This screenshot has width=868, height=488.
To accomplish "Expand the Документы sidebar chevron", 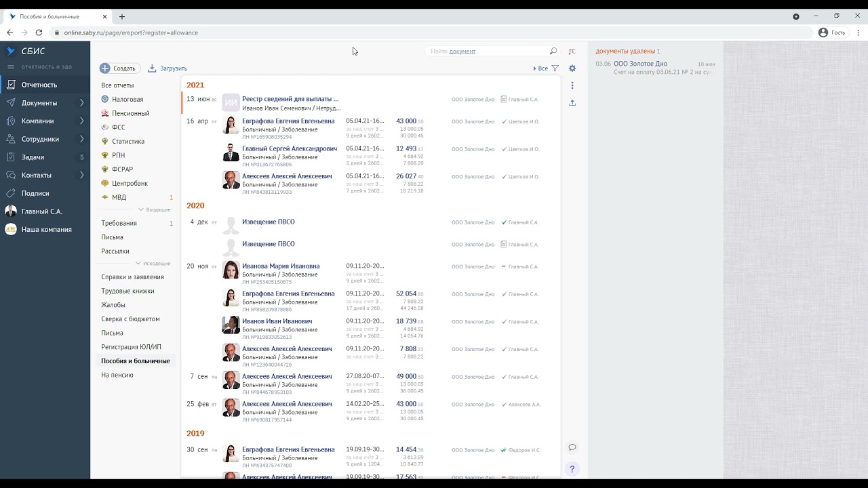I will tap(82, 103).
